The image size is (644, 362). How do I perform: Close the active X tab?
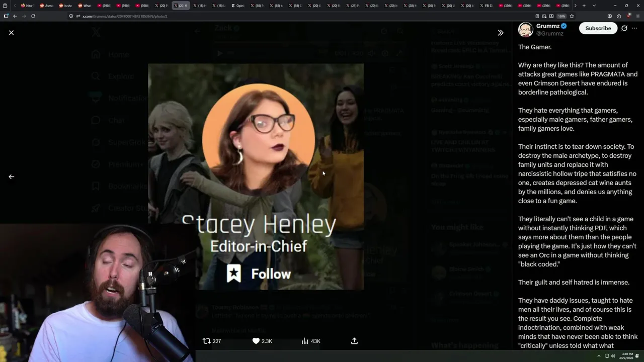(186, 6)
